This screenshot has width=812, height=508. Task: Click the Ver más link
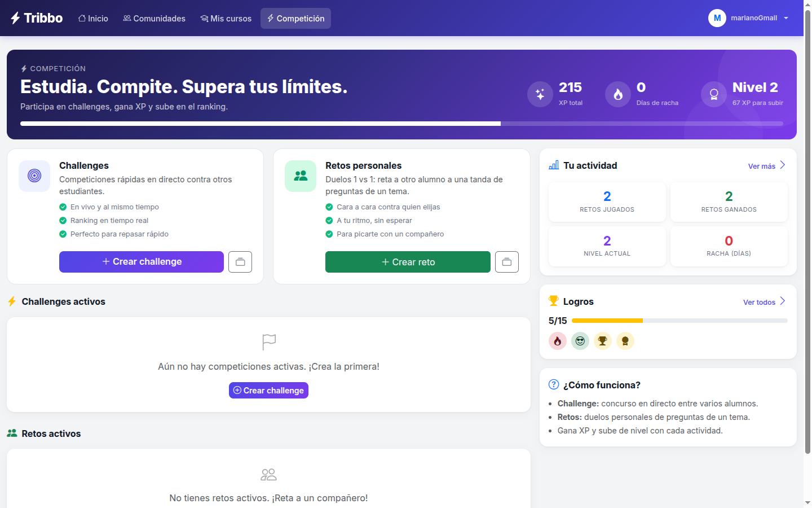click(762, 166)
